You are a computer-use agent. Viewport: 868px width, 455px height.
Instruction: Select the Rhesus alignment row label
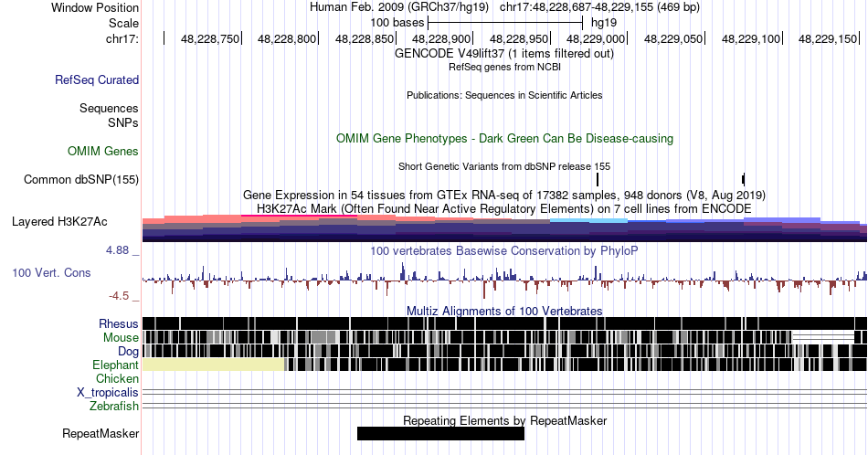point(119,323)
